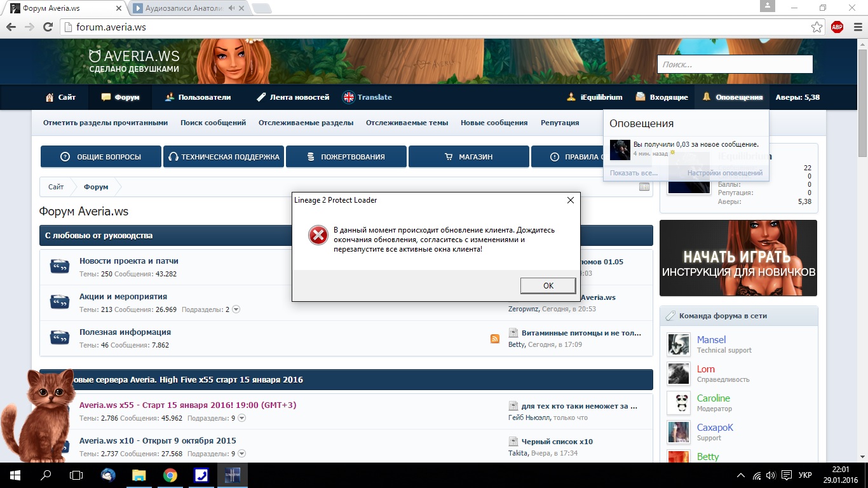
Task: Expand subforums dropdown for Averia.ws x10
Action: pyautogui.click(x=242, y=454)
